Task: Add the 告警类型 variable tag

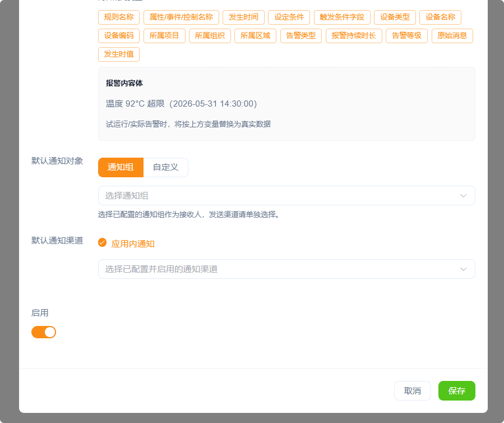Action: coord(301,36)
